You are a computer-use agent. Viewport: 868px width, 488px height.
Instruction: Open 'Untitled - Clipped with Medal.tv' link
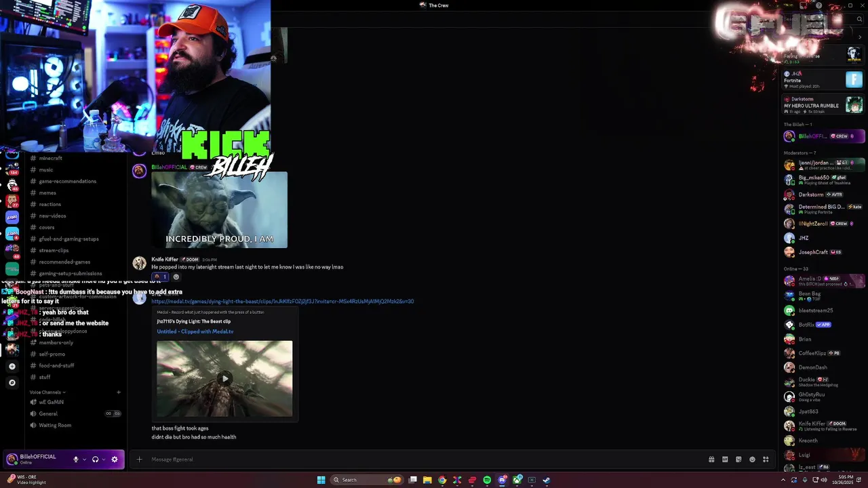[x=195, y=331]
